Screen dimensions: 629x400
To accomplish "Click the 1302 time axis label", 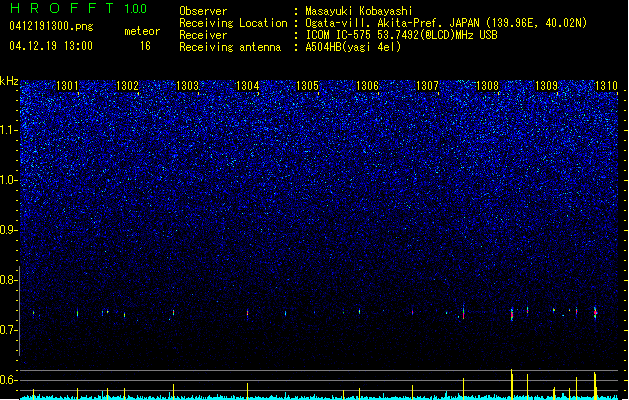I will (127, 86).
